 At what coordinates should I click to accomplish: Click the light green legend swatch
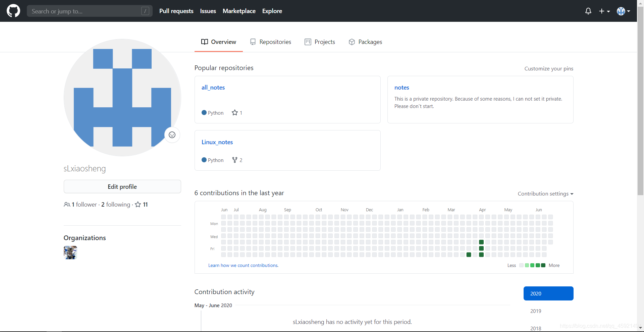click(527, 265)
